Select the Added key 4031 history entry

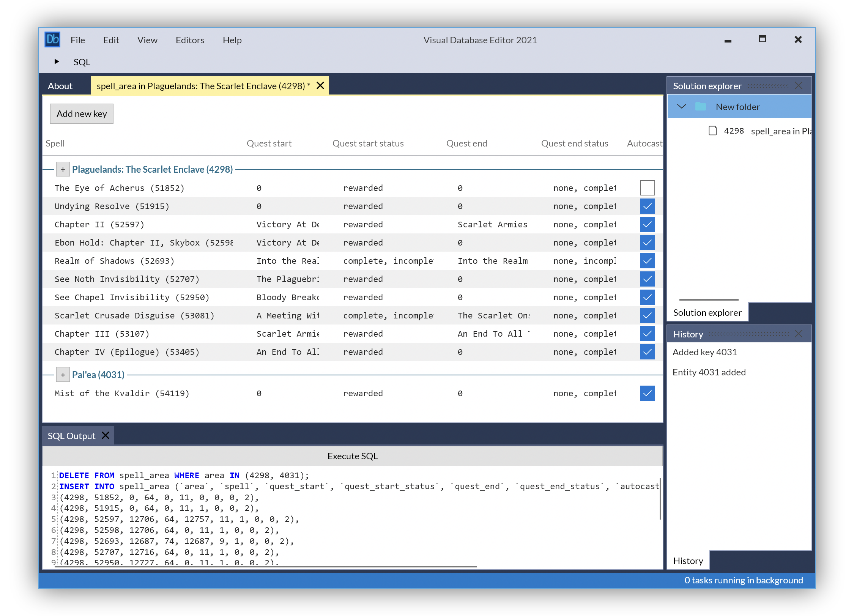tap(704, 352)
